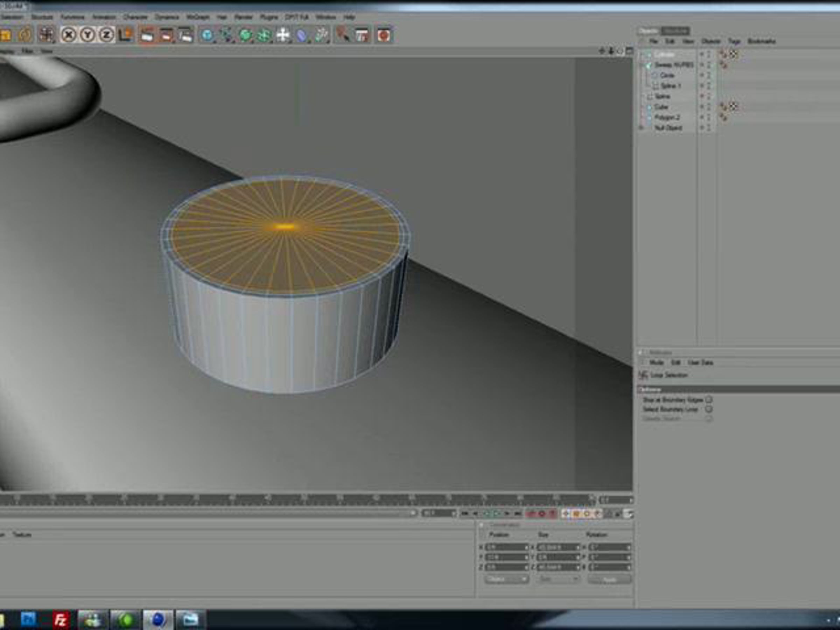Image resolution: width=840 pixels, height=630 pixels.
Task: Expand the Null Object tree item
Action: (642, 128)
